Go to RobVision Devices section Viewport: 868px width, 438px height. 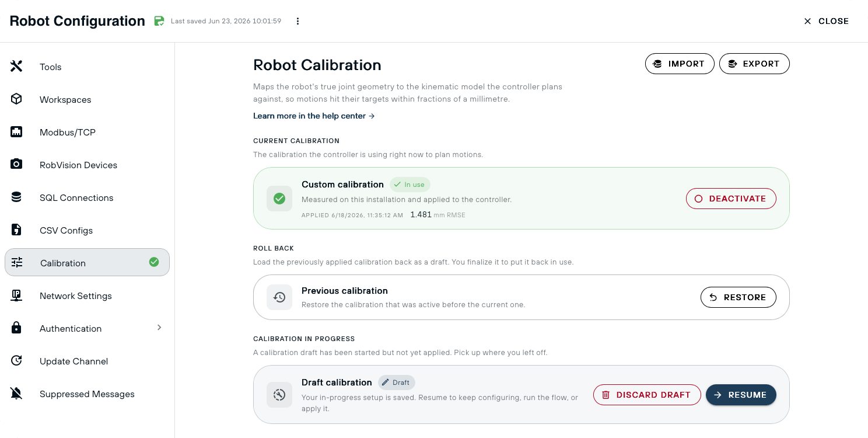[87, 165]
